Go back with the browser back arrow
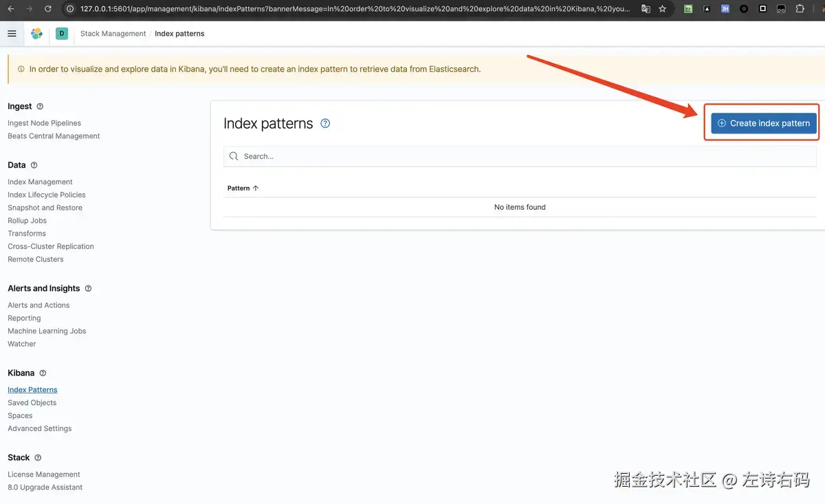Screen dimensions: 825x504 point(11,9)
